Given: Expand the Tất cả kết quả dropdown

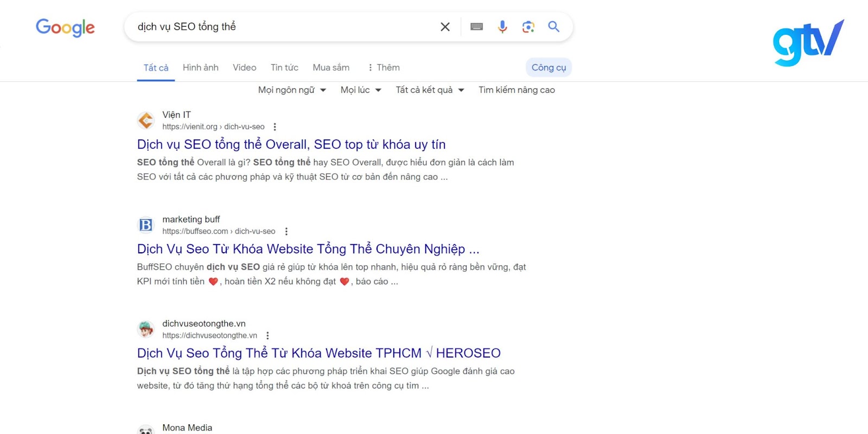Looking at the screenshot, I should (429, 90).
